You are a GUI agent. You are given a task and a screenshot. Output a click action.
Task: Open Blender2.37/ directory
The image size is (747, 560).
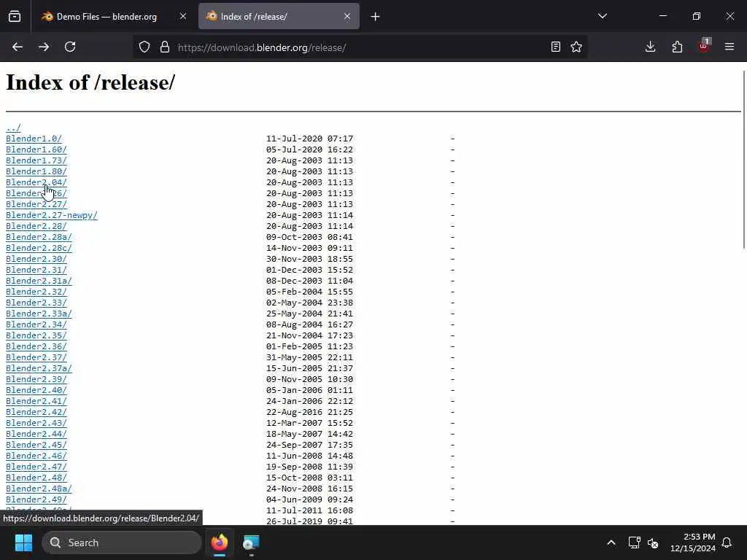pyautogui.click(x=36, y=357)
